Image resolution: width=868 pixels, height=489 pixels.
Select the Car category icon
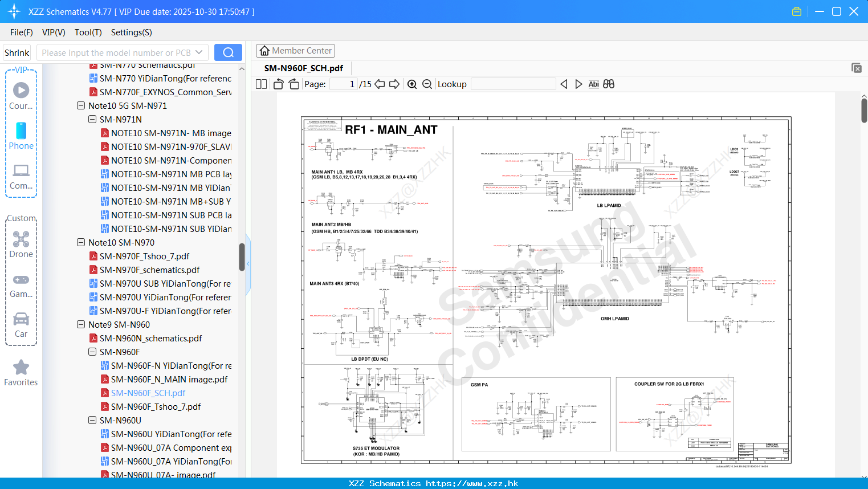pyautogui.click(x=21, y=324)
